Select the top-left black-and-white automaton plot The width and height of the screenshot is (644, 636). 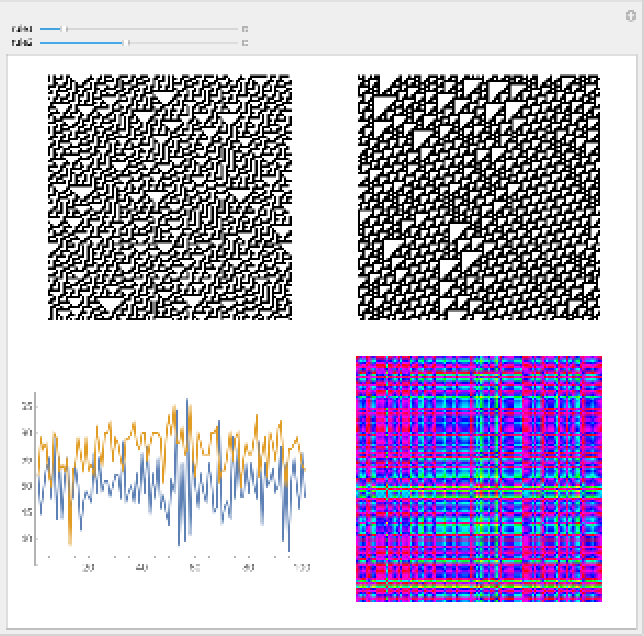(170, 197)
